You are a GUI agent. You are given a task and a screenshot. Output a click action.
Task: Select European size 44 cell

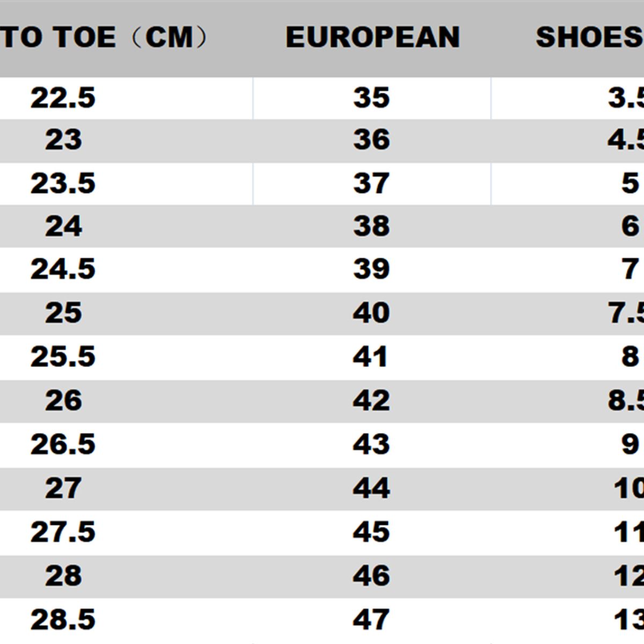371,488
